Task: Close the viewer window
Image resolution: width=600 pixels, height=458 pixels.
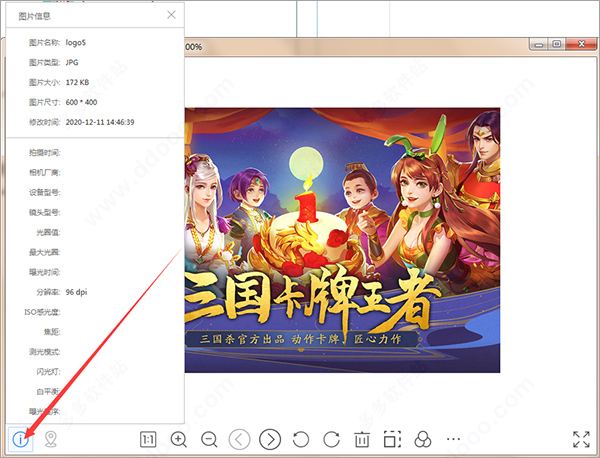Action: [x=581, y=44]
